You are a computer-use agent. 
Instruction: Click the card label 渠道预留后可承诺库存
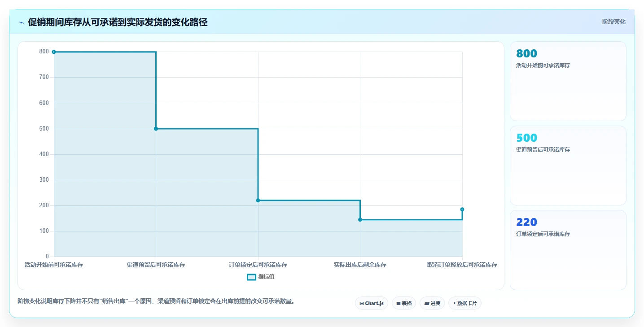[x=543, y=150]
